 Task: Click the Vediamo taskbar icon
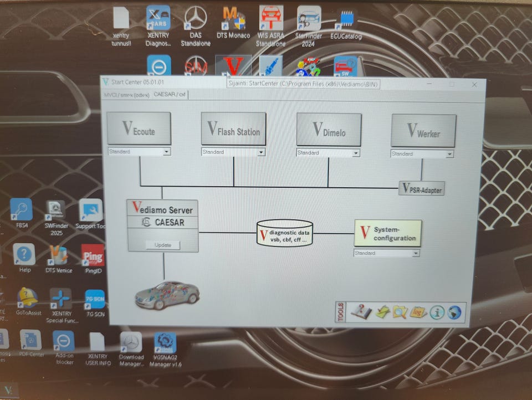[8, 390]
